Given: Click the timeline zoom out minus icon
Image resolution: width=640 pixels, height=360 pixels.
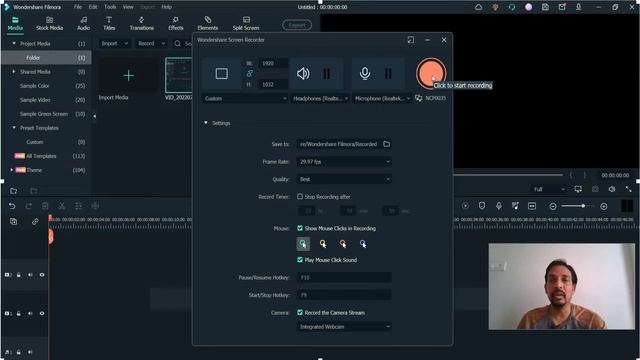Looking at the screenshot, I should click(x=553, y=207).
